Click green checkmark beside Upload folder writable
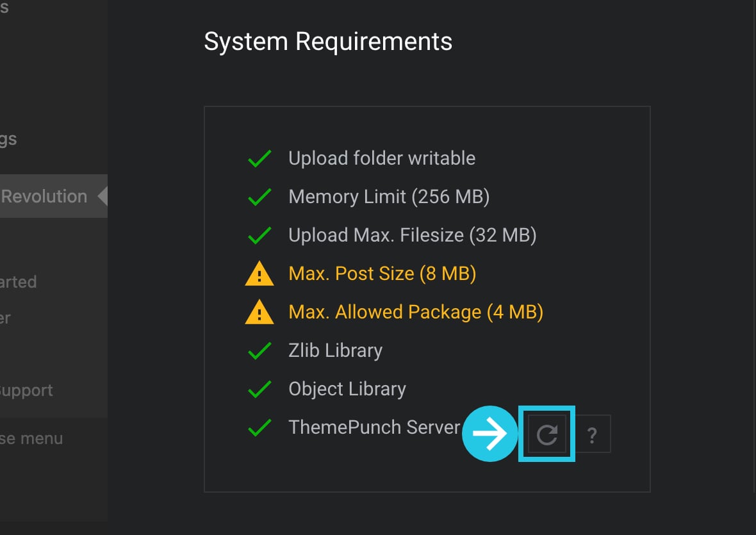Image resolution: width=756 pixels, height=535 pixels. pyautogui.click(x=259, y=158)
